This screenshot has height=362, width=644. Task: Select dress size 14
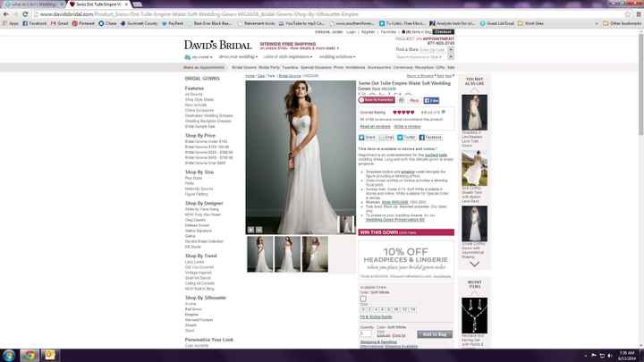[413, 309]
